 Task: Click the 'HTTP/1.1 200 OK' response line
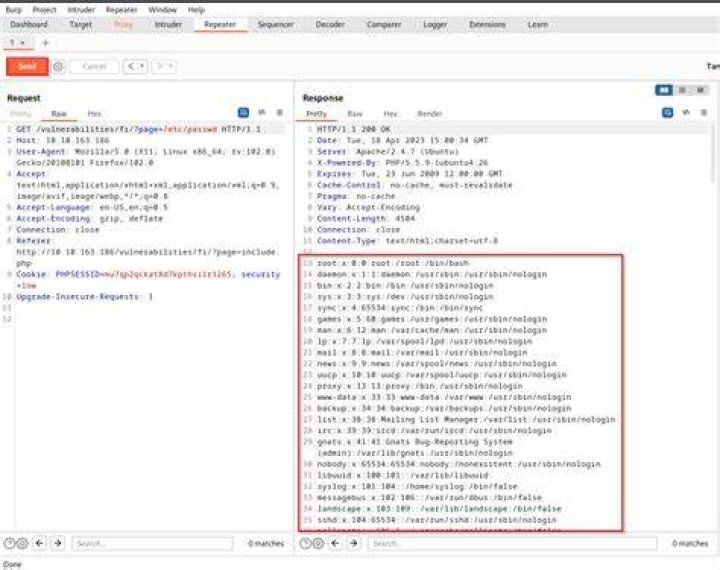click(354, 130)
